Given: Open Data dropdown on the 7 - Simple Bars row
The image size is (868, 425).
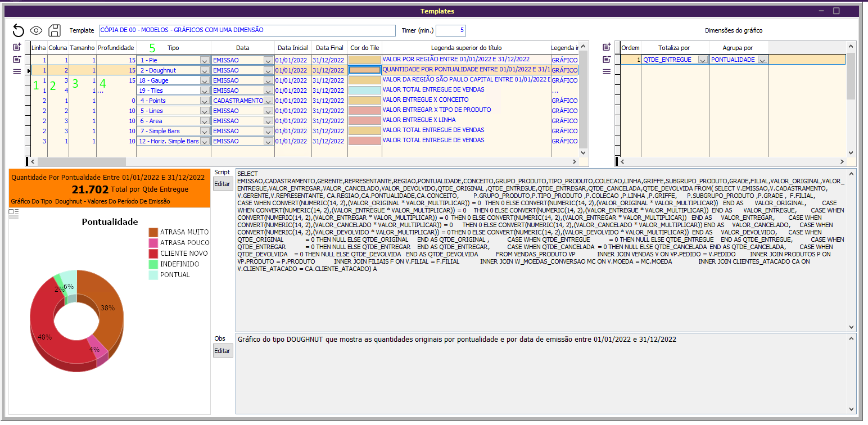Looking at the screenshot, I should pyautogui.click(x=268, y=131).
